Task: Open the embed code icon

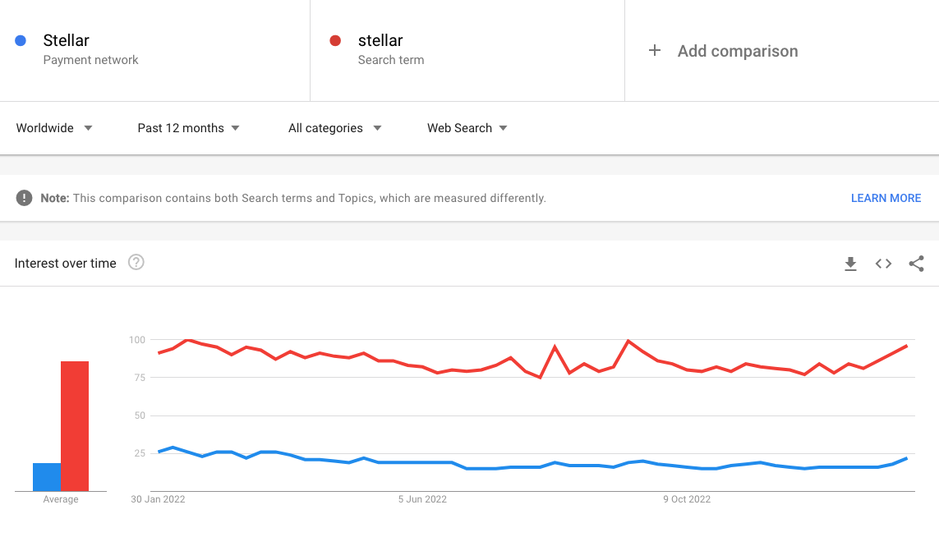Action: [883, 264]
